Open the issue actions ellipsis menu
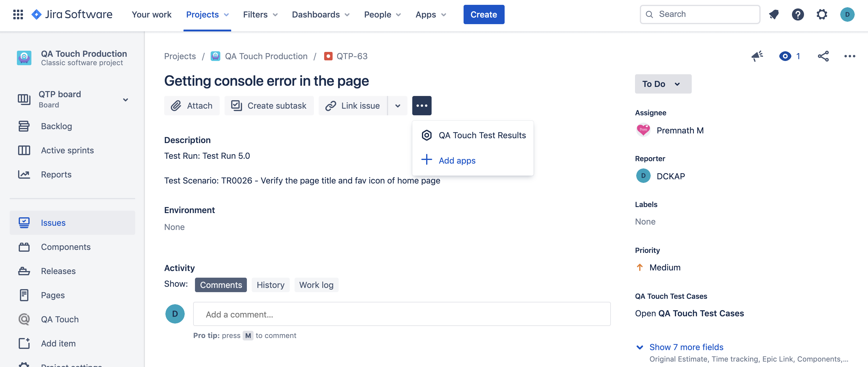 pos(850,56)
